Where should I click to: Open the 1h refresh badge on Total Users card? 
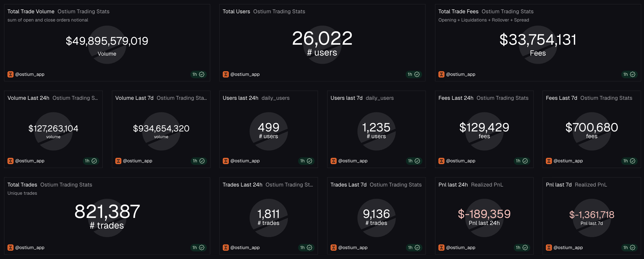[414, 74]
